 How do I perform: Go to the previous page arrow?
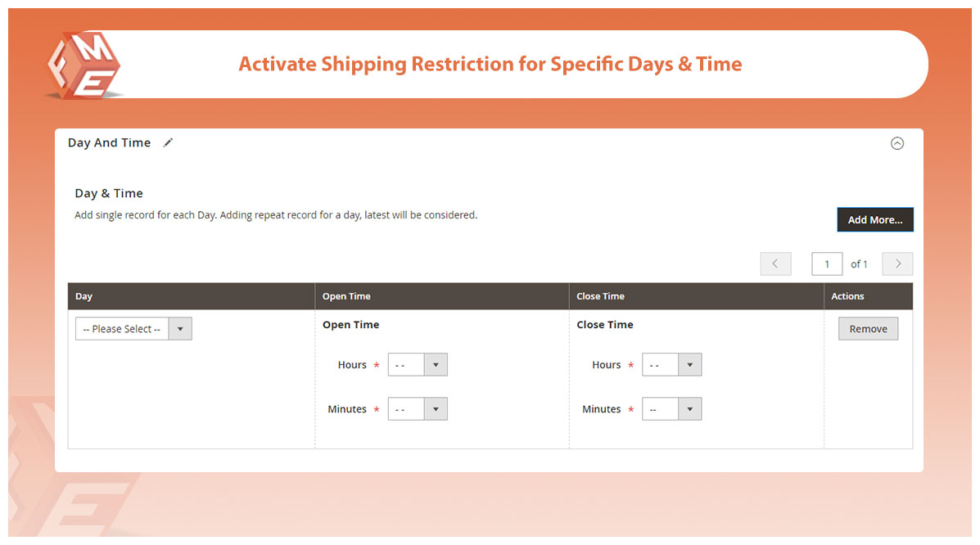pos(775,263)
